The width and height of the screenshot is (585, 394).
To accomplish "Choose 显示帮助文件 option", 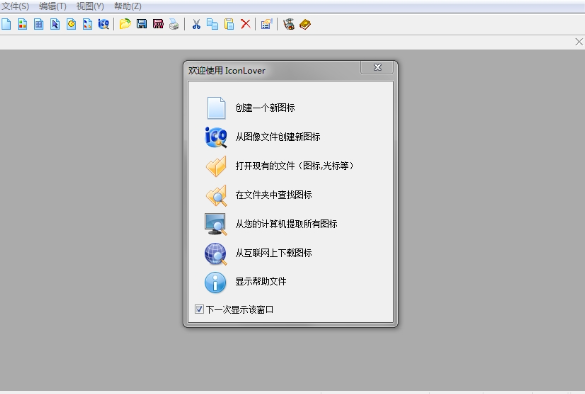I will coord(261,281).
